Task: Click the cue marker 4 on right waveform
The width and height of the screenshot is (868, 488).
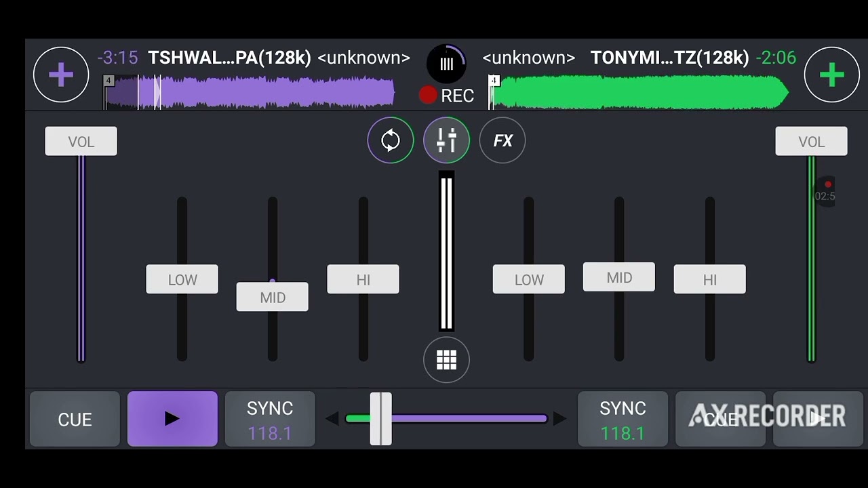Action: click(494, 81)
